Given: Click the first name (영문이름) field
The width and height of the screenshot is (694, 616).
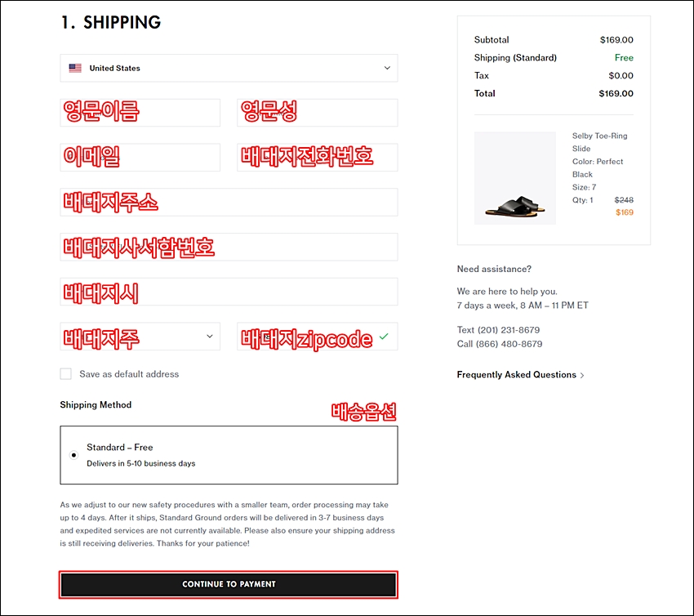Looking at the screenshot, I should tap(140, 113).
